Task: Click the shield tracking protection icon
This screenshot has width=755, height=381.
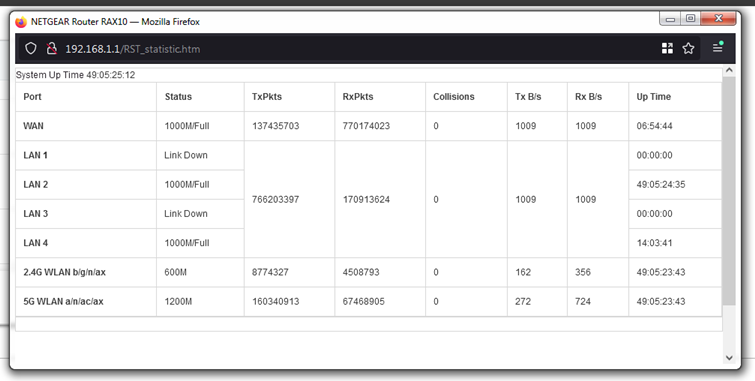Action: pyautogui.click(x=31, y=49)
